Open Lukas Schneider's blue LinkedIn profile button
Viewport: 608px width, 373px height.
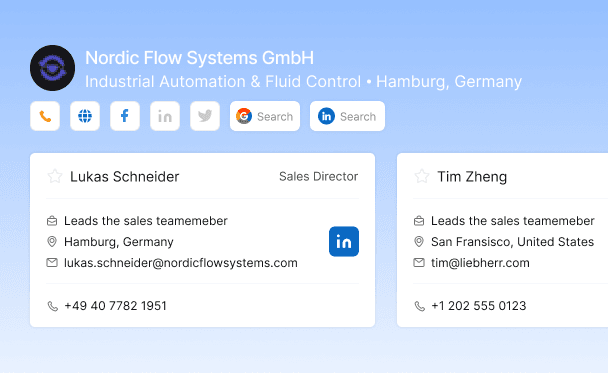click(344, 242)
